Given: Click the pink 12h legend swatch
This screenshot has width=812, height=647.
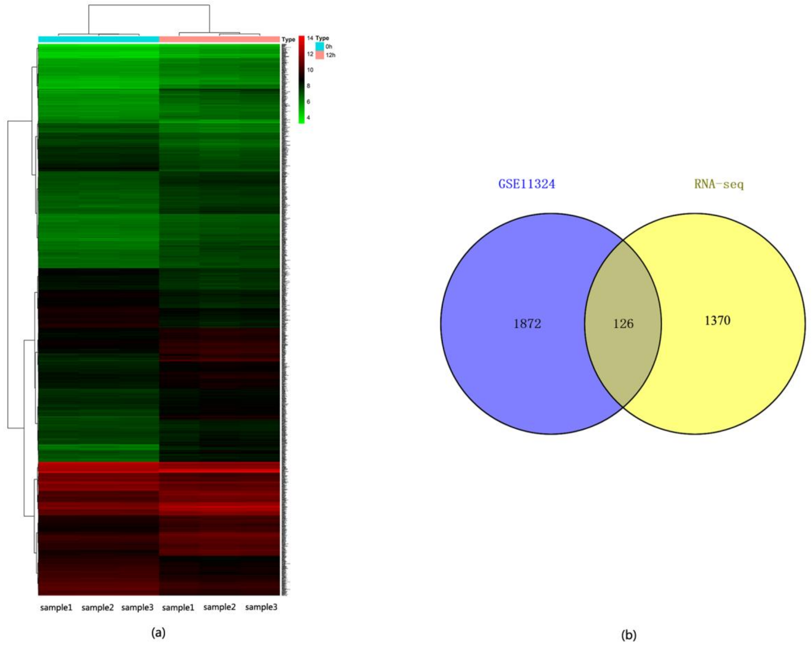Looking at the screenshot, I should (x=319, y=55).
